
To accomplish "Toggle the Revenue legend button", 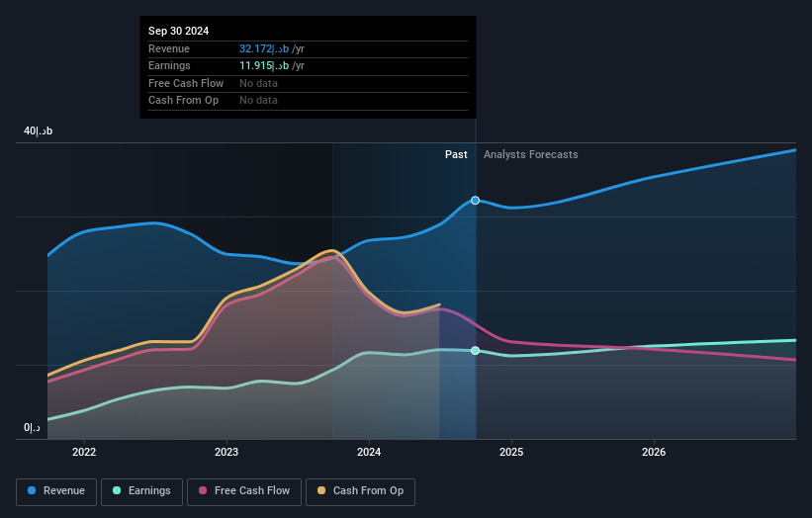I will click(56, 491).
